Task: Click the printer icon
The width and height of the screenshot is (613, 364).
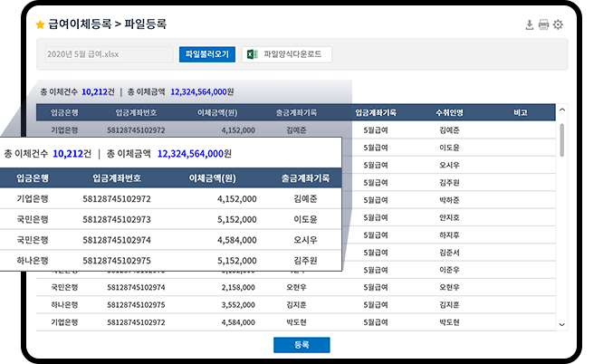Action: (543, 24)
